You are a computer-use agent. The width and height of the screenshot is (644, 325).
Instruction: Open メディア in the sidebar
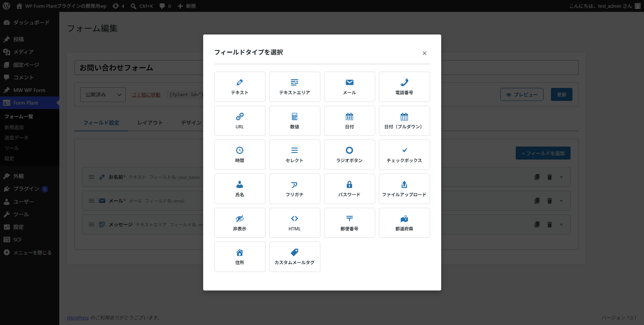click(x=30, y=52)
